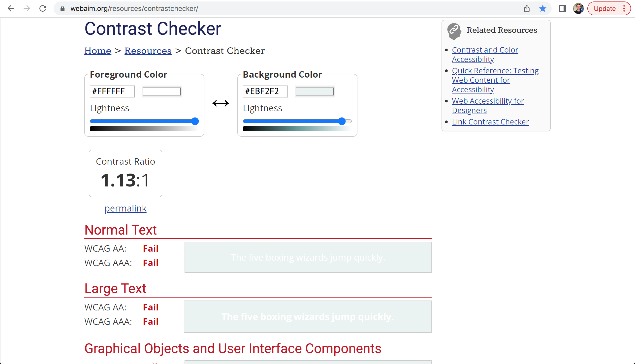Open the Link Contrast Checker link
635x364 pixels.
coord(490,122)
